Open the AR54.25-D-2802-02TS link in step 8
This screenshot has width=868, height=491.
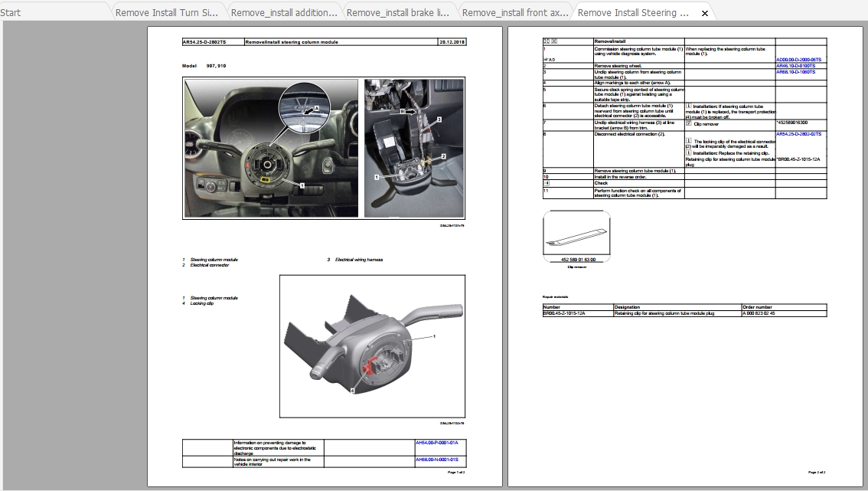(x=799, y=133)
